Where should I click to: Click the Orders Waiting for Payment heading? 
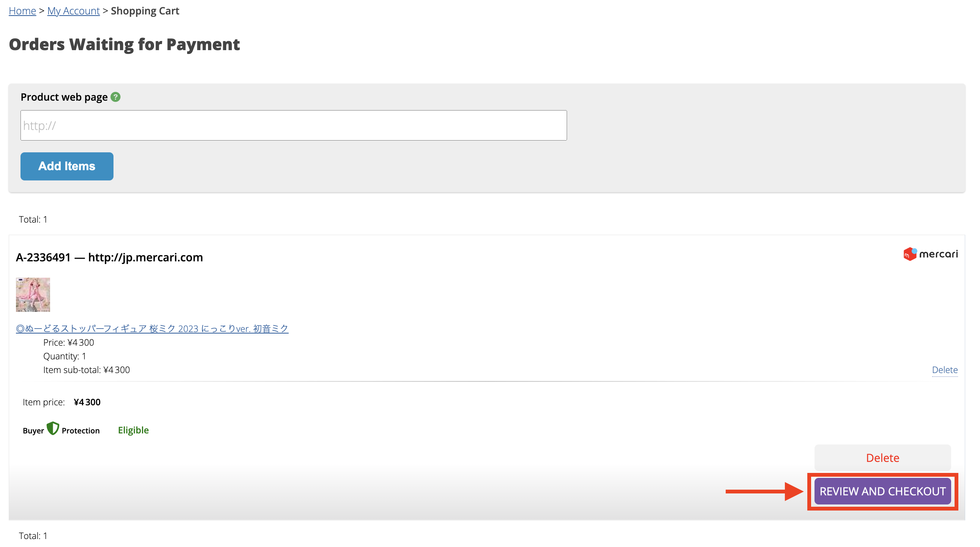pyautogui.click(x=124, y=44)
